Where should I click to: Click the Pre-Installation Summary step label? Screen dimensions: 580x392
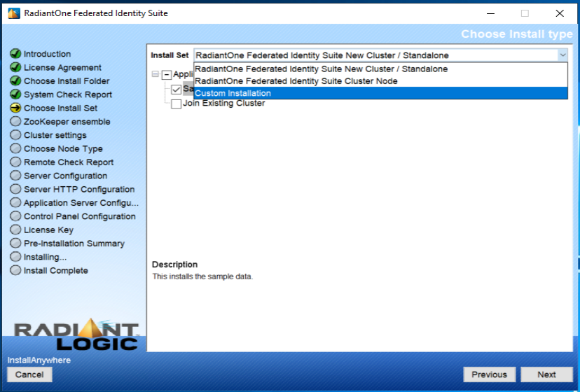point(74,244)
